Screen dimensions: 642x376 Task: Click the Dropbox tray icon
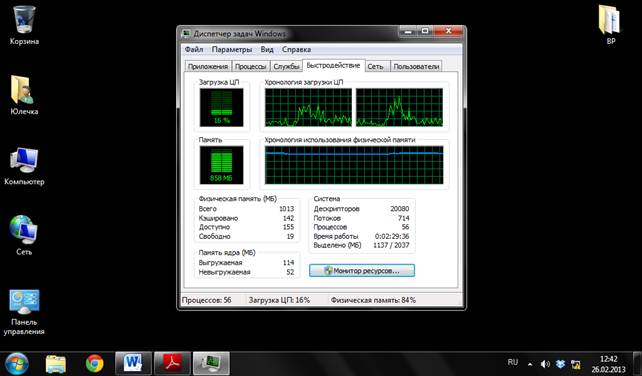pos(561,364)
